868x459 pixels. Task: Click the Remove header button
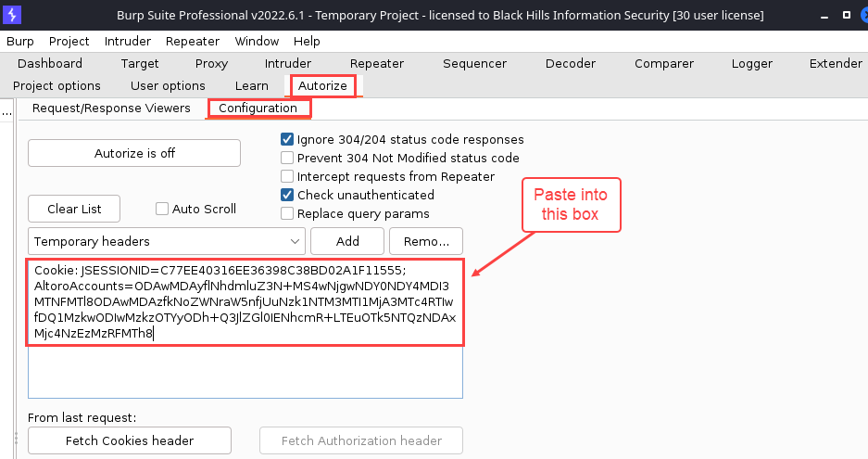[x=426, y=241]
